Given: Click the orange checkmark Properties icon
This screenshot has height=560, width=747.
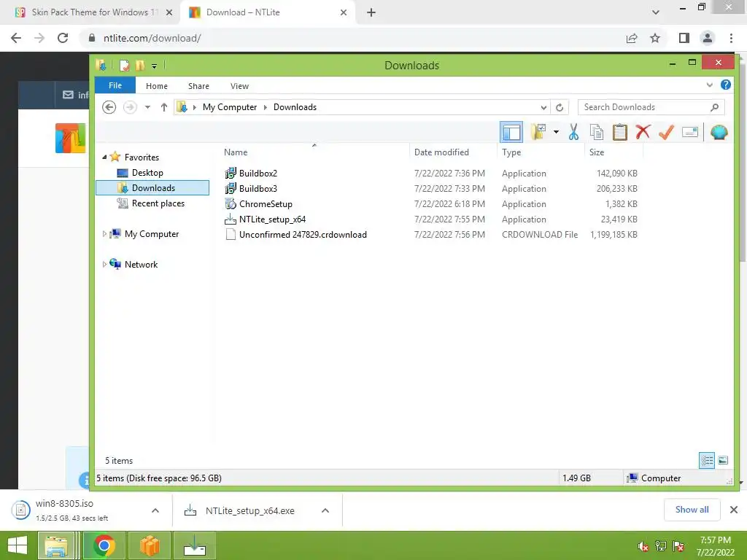Looking at the screenshot, I should (x=666, y=132).
